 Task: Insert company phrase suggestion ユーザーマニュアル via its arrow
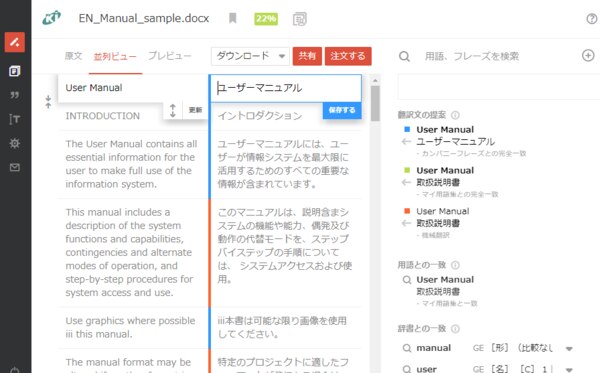point(406,142)
